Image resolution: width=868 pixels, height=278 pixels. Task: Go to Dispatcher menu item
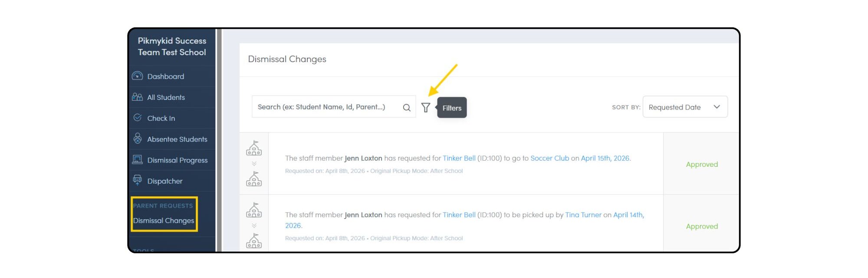click(164, 181)
